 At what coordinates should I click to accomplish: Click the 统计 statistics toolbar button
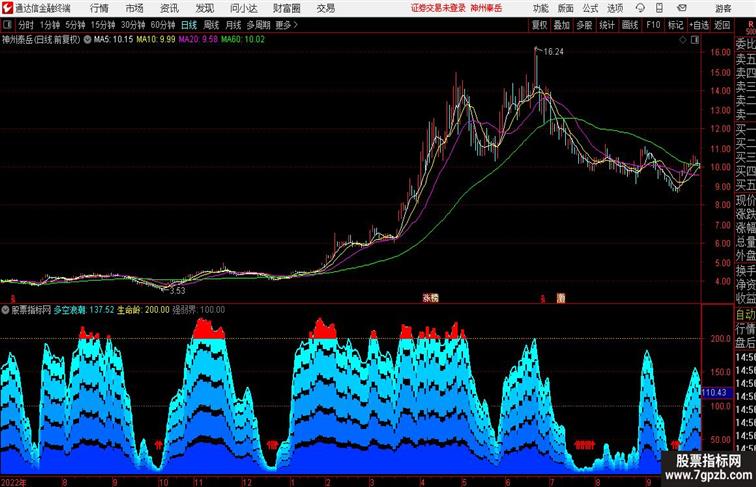coord(607,25)
